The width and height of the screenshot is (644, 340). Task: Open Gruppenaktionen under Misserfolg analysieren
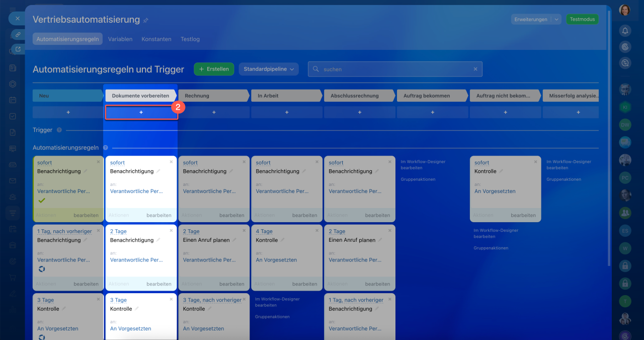pyautogui.click(x=564, y=179)
